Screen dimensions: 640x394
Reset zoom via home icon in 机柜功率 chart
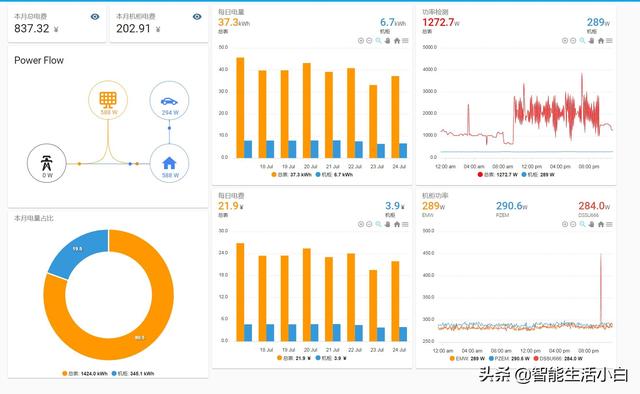(601, 224)
